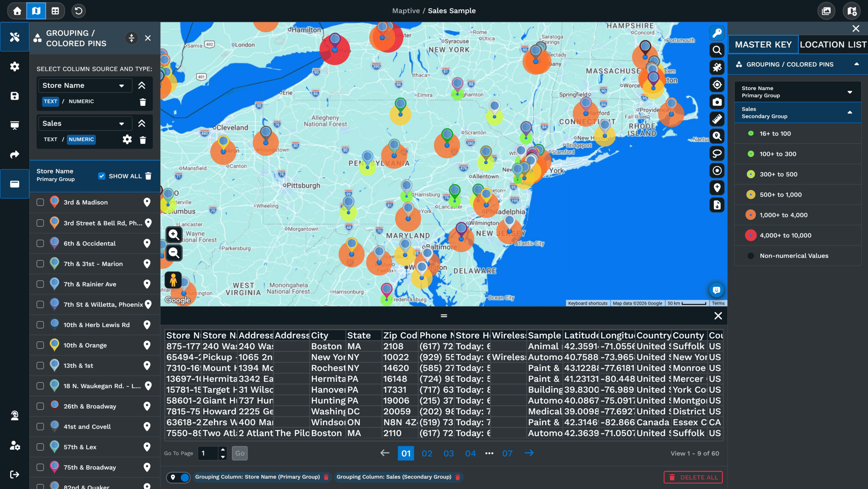Image resolution: width=868 pixels, height=489 pixels.
Task: Toggle the SHOW ALL checkbox
Action: 101,176
